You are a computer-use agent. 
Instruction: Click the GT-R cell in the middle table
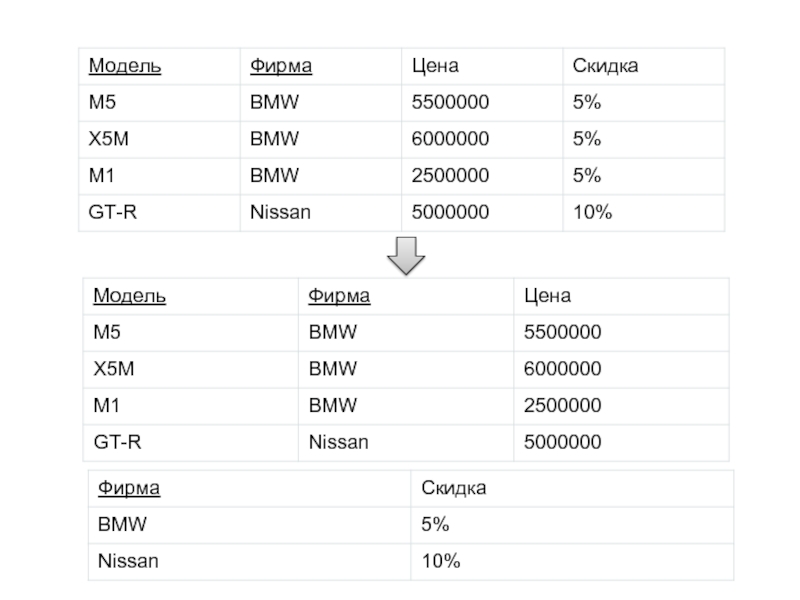pos(118,441)
